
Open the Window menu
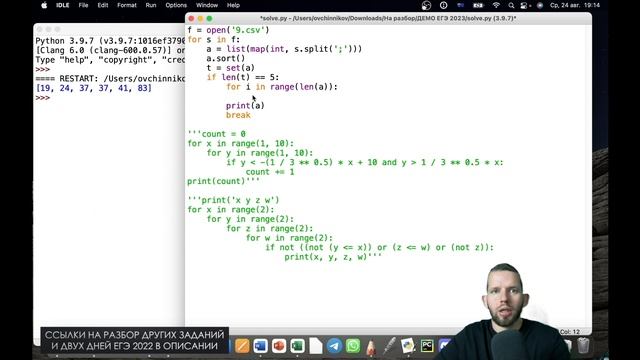(207, 5)
